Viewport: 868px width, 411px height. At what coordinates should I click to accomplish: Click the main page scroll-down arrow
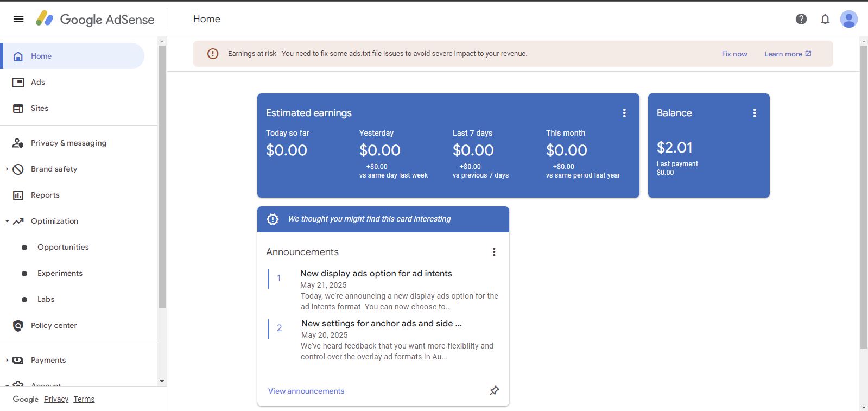[864, 407]
